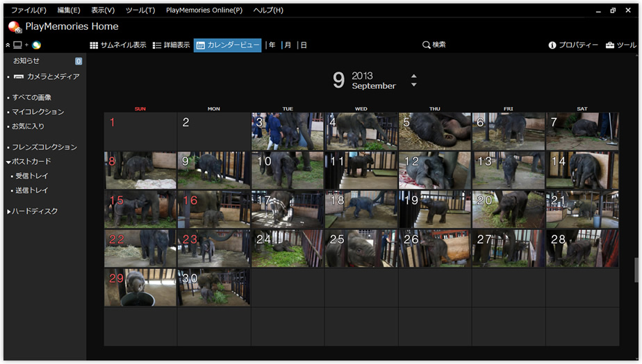Open the PlayMemories Online(P) menu

coord(204,10)
